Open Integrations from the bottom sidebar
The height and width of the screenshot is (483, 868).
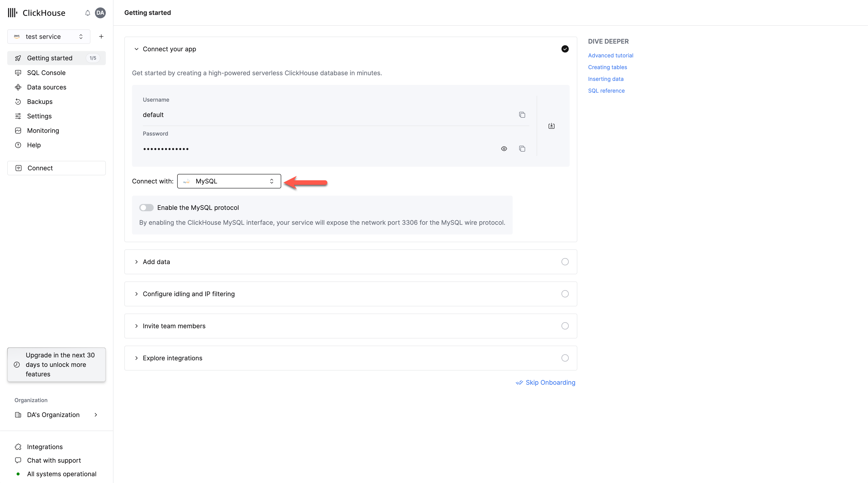45,447
